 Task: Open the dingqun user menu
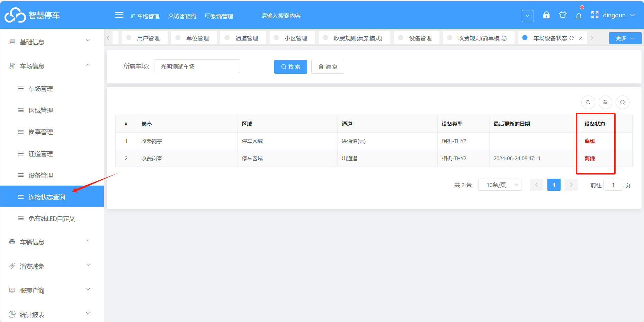click(x=619, y=15)
